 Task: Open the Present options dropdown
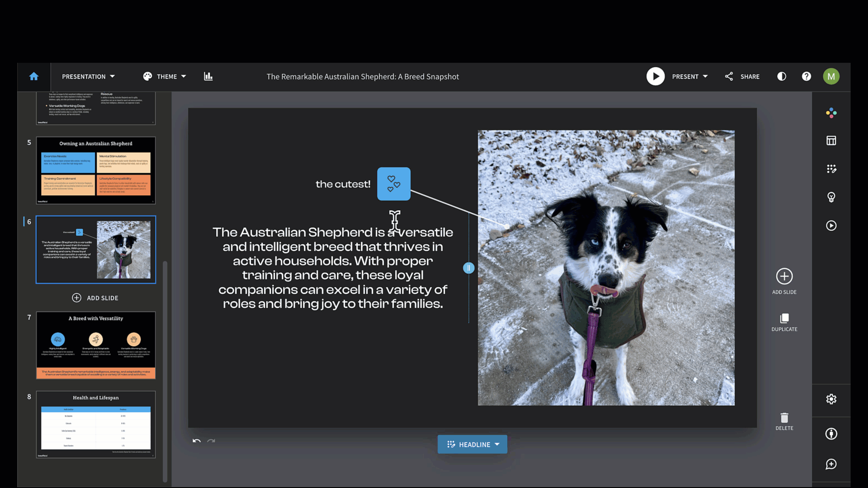[690, 77]
